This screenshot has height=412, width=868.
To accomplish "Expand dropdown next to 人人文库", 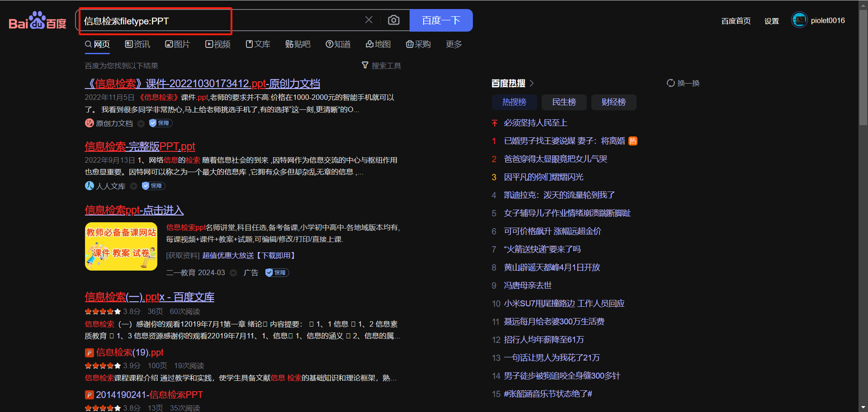I will tap(133, 186).
